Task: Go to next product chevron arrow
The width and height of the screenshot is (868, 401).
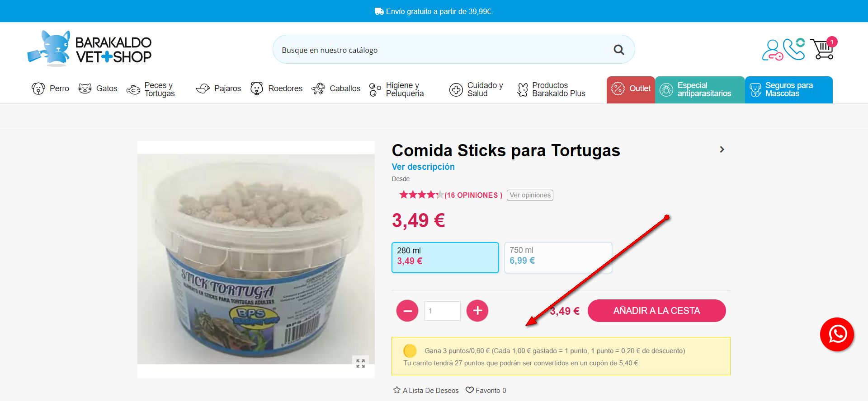Action: tap(722, 149)
